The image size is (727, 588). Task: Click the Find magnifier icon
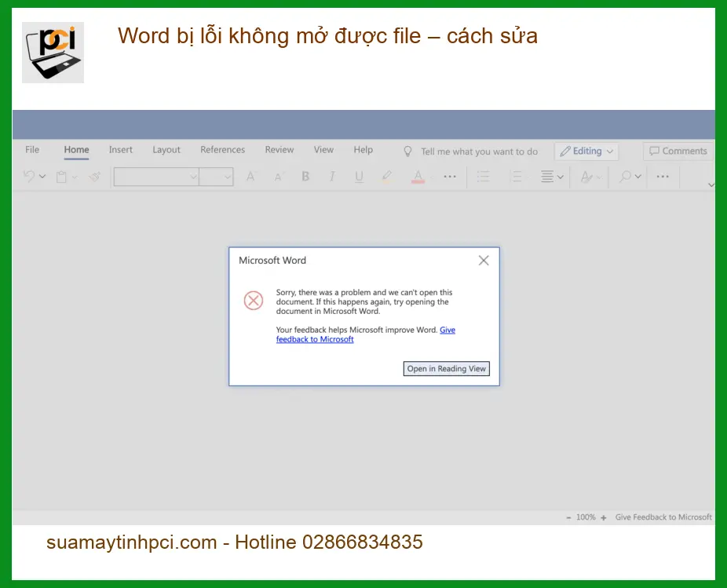click(x=626, y=177)
